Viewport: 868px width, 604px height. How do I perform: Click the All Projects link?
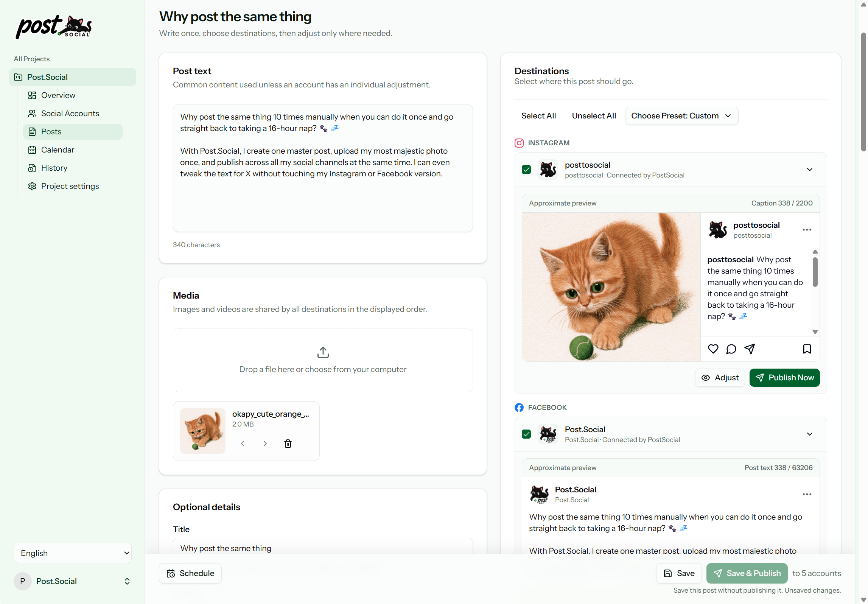[32, 59]
